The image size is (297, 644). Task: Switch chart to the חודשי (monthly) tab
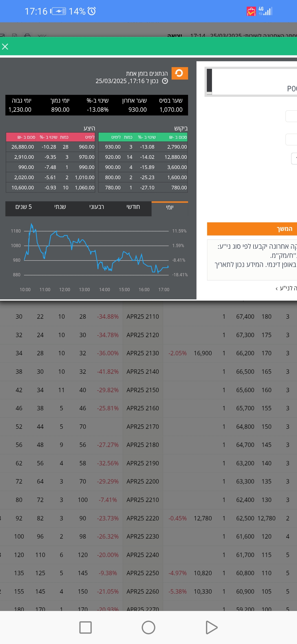pos(133,207)
